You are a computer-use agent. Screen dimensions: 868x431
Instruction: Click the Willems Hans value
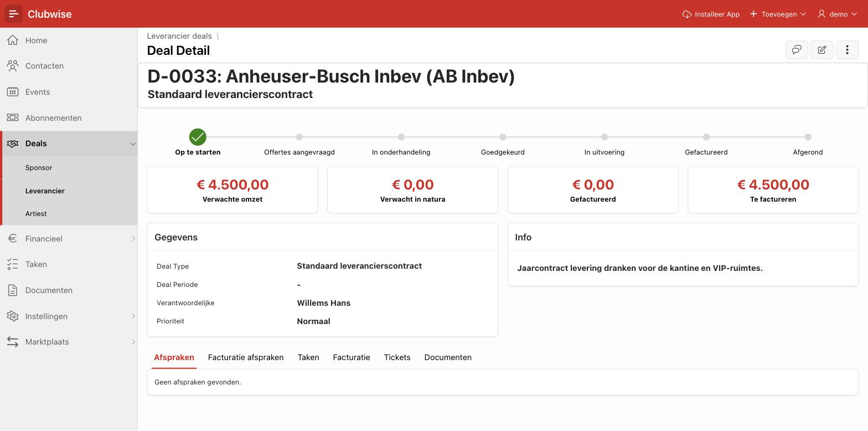coord(324,303)
